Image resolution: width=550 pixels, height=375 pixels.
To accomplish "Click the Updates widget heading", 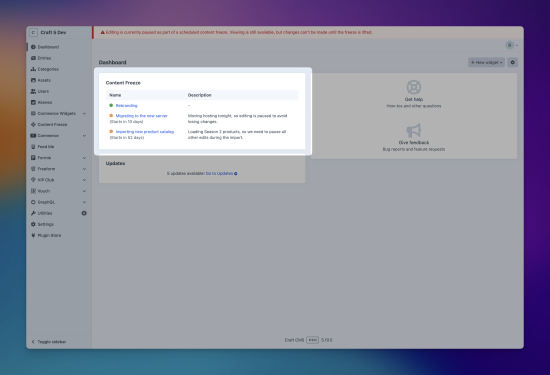I will click(115, 163).
